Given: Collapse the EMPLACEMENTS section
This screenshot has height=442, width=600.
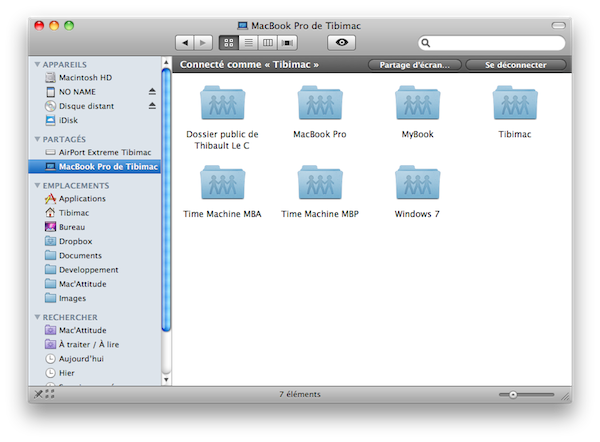Looking at the screenshot, I should 37,185.
